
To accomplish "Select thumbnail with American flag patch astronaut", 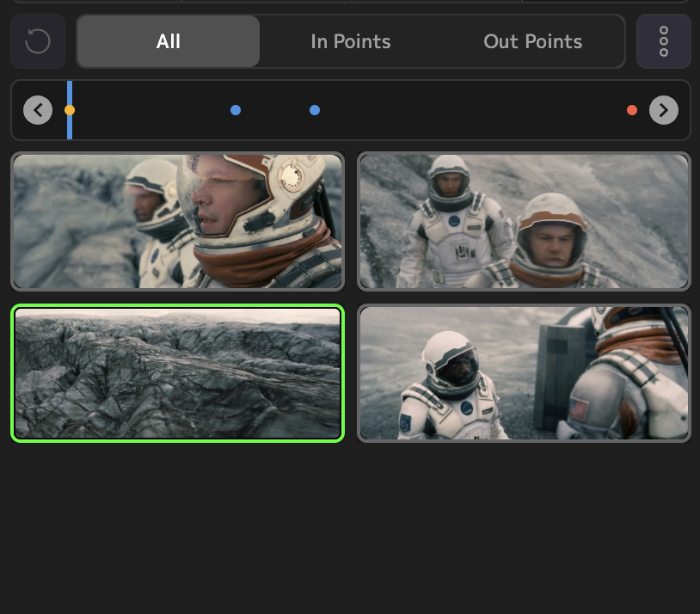I will pos(524,373).
